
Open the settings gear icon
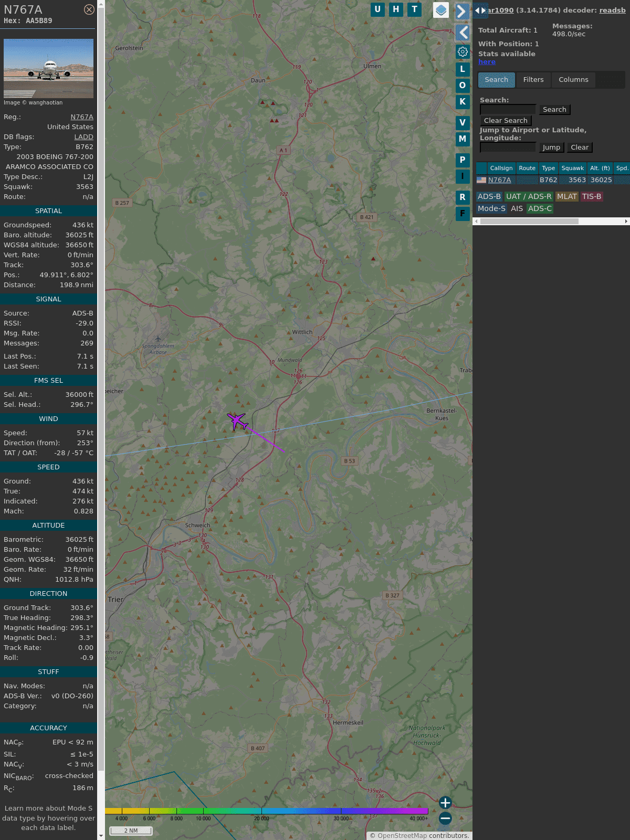[463, 52]
